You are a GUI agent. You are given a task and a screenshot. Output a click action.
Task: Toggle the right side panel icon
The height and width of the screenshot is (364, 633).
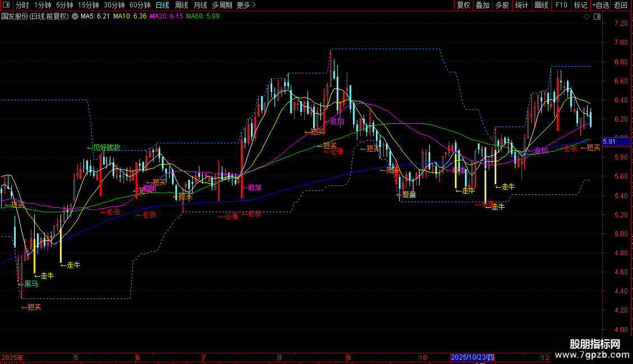point(597,17)
